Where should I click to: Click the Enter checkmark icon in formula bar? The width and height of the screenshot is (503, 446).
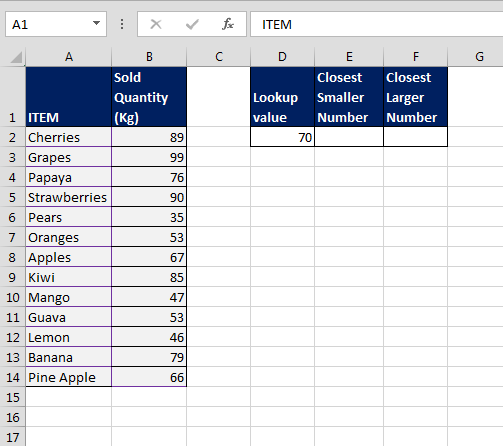coord(192,24)
